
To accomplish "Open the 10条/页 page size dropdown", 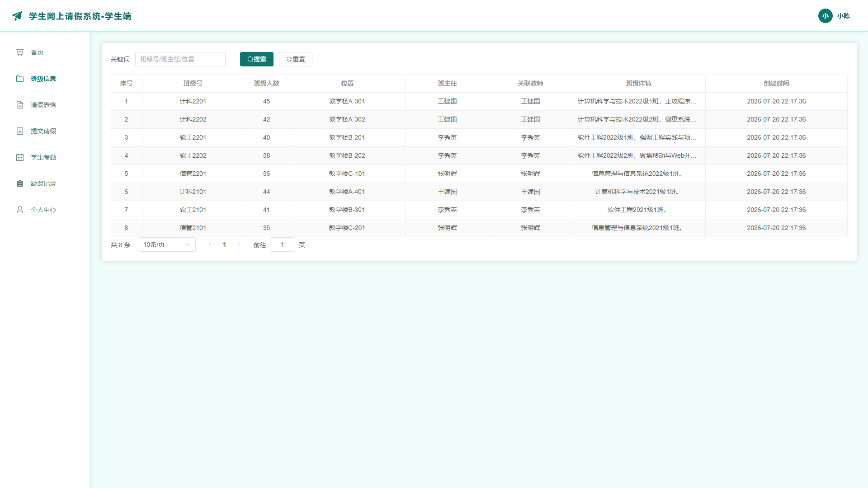I will tap(166, 244).
